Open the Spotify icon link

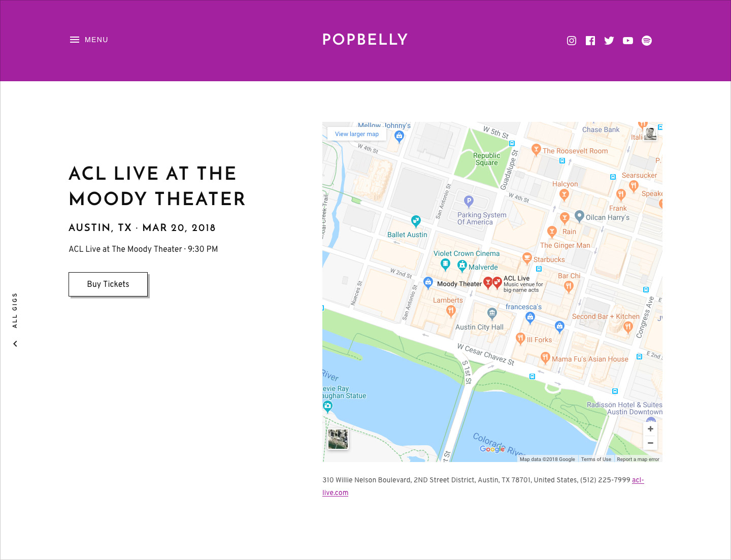point(647,41)
